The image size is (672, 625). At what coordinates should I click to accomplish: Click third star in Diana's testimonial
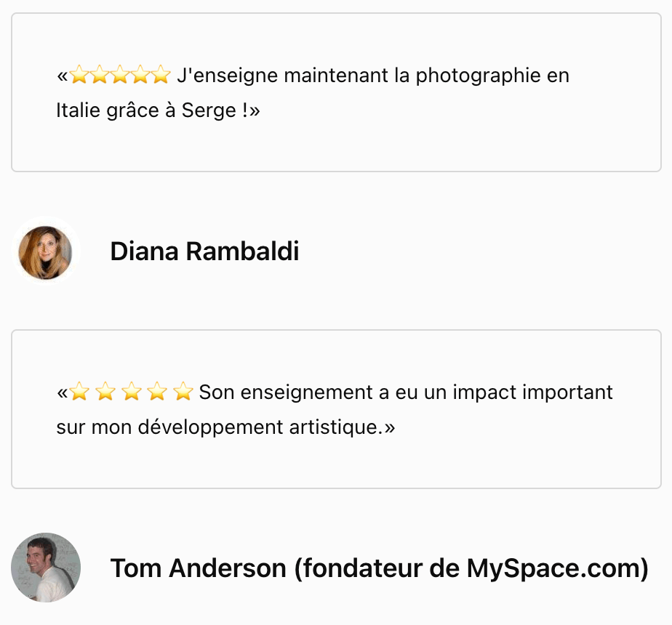[x=120, y=75]
